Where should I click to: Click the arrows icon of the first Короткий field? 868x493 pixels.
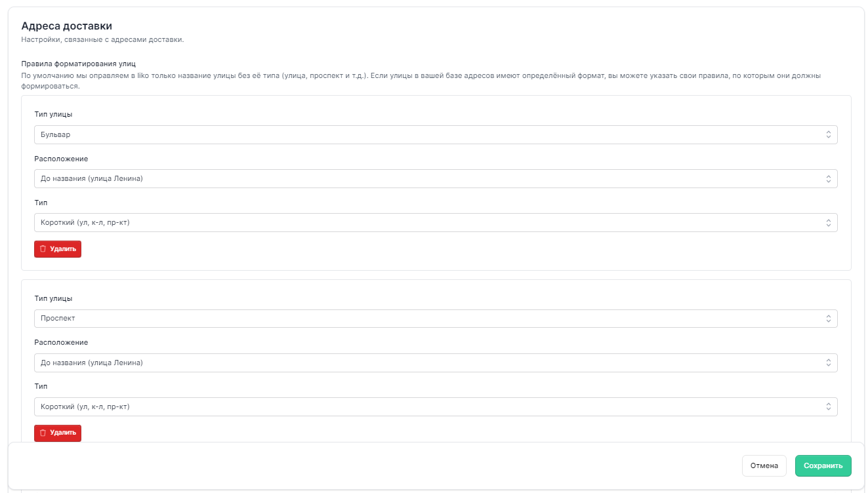[828, 223]
